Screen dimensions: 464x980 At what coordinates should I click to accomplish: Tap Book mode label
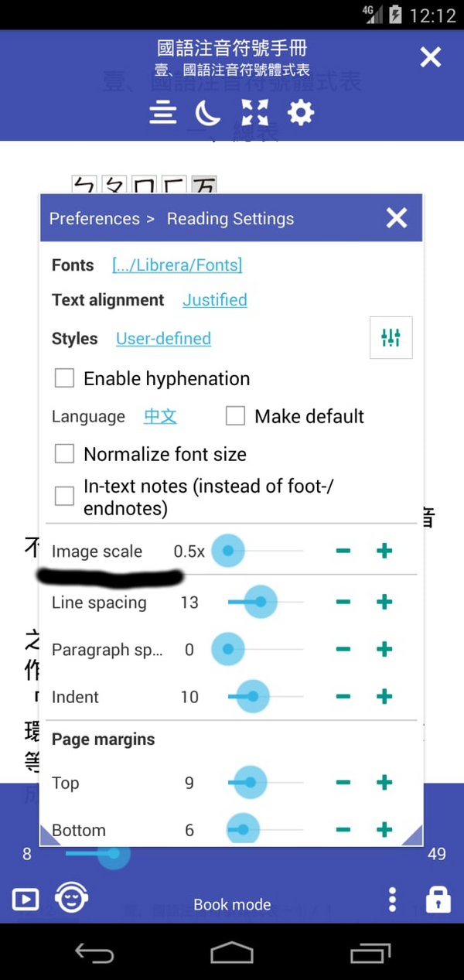point(232,904)
